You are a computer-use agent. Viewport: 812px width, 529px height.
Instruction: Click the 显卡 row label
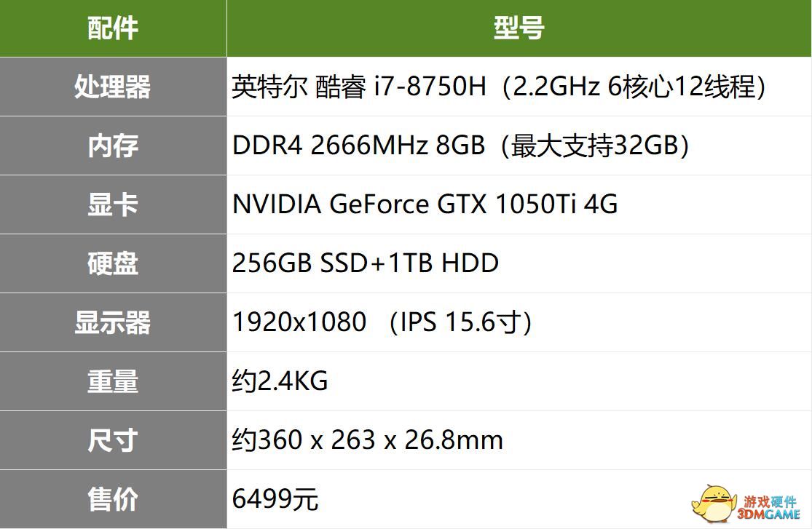point(113,204)
